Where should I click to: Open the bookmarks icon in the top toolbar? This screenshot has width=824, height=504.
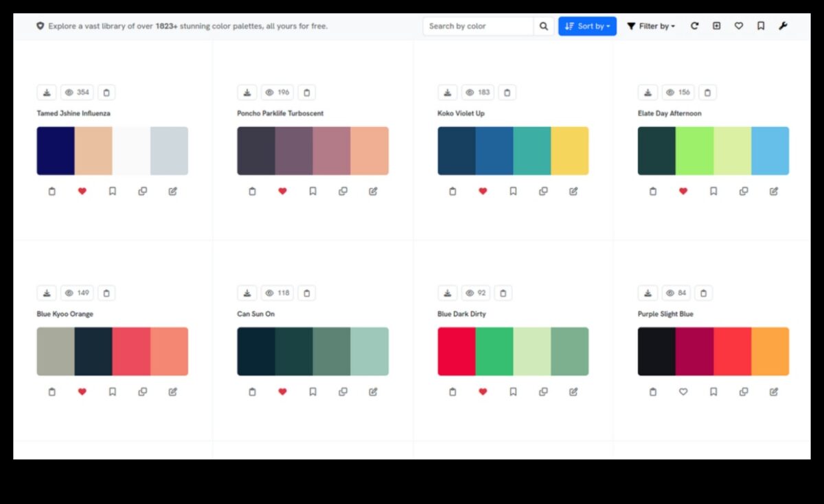pos(761,26)
